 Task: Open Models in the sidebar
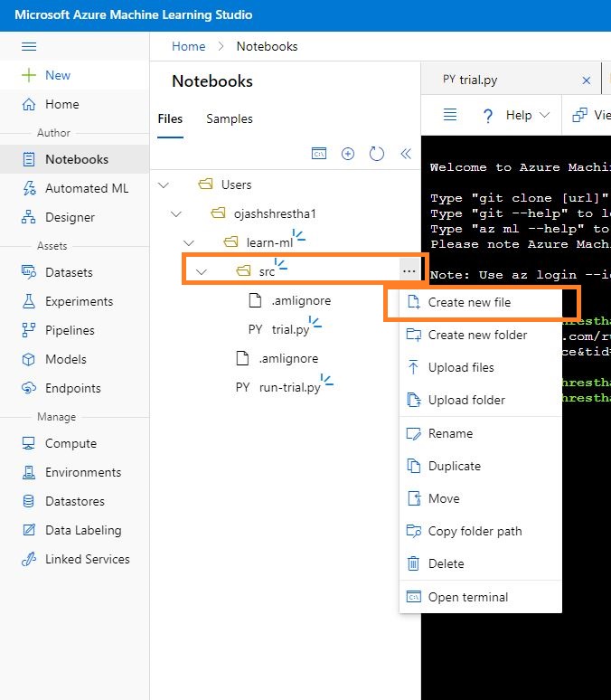(x=54, y=359)
